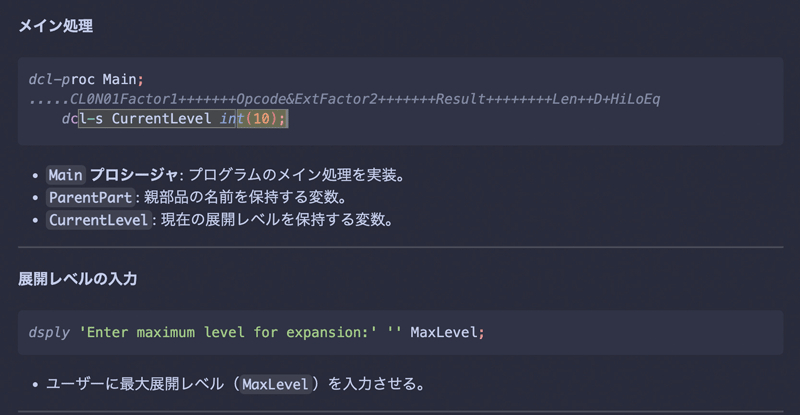
Task: Place cursor on 'dcl-proc Main;' code line
Action: click(86, 80)
